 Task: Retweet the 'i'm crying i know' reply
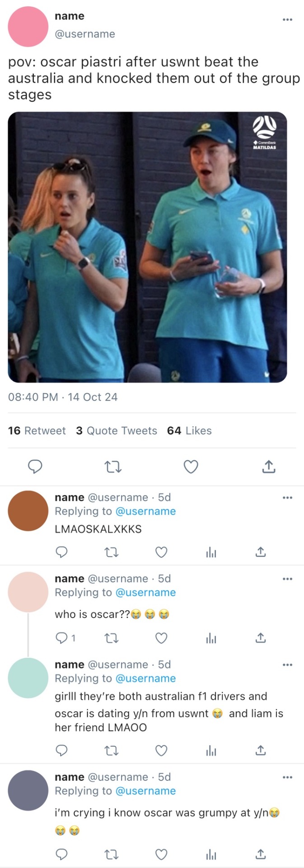pyautogui.click(x=112, y=854)
